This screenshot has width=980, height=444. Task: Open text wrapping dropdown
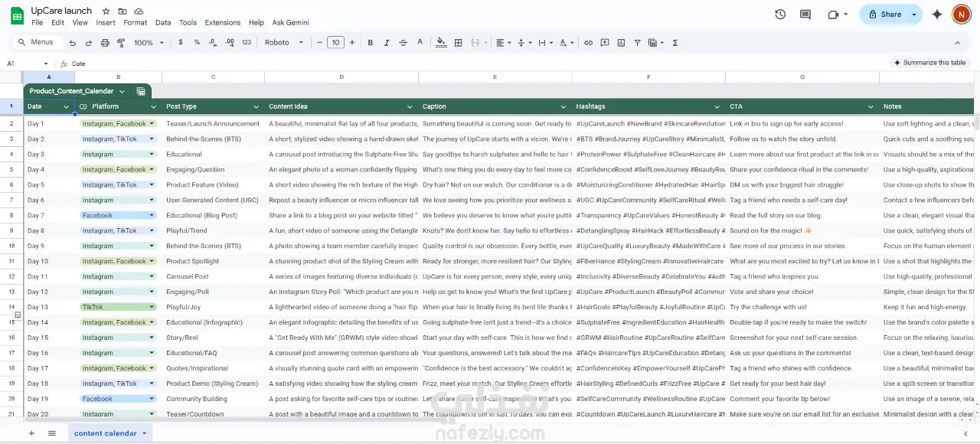(x=544, y=43)
